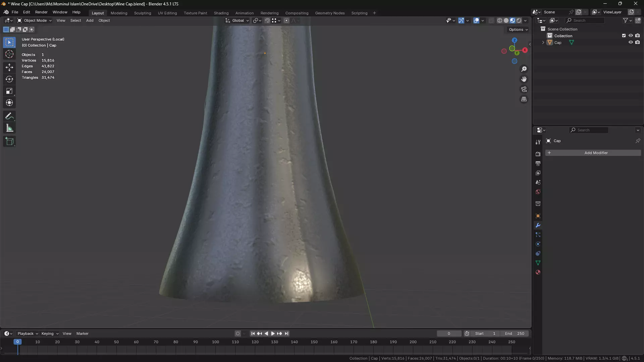This screenshot has height=362, width=644.
Task: Open the File menu
Action: point(15,12)
